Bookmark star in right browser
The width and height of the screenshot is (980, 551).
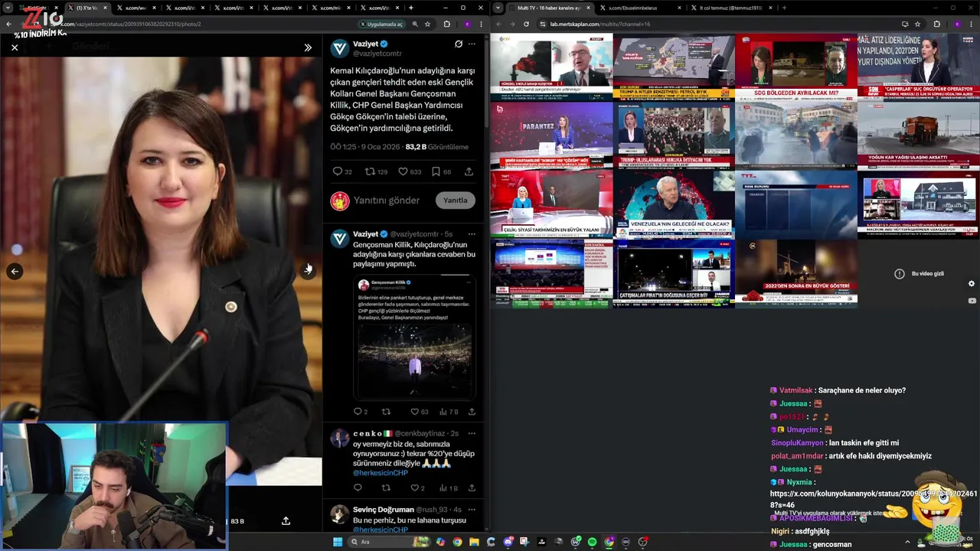pos(917,24)
